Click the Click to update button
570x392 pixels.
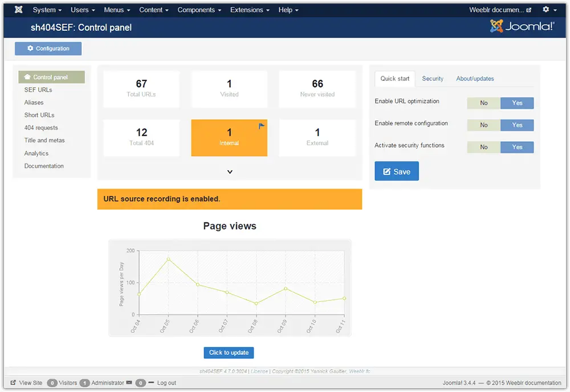point(229,352)
